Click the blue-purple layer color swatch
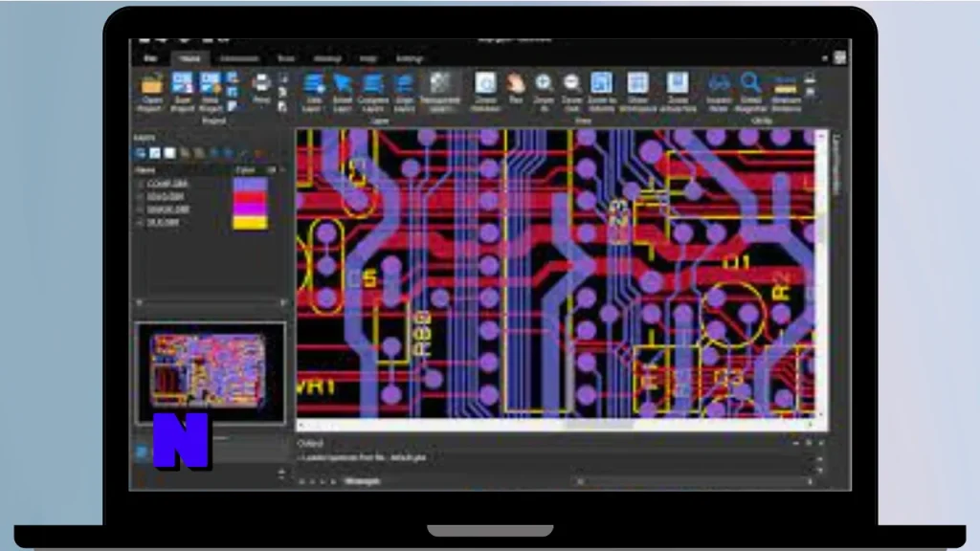The height and width of the screenshot is (551, 980). (x=250, y=185)
